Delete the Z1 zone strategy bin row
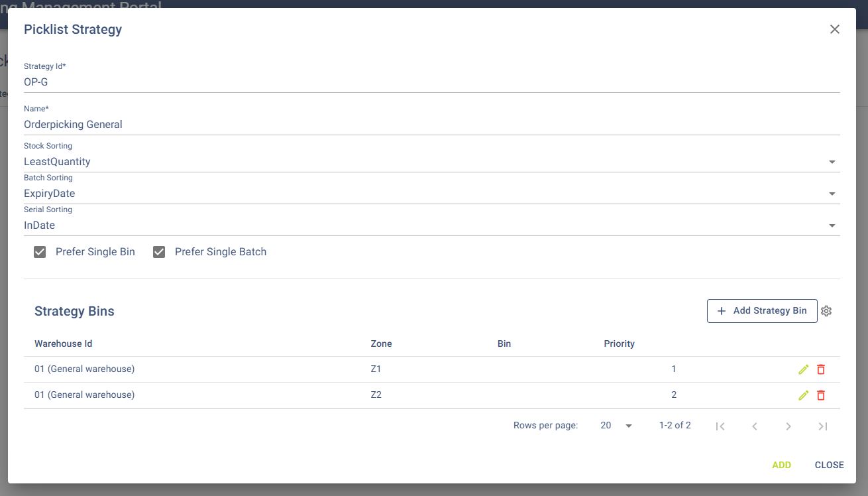This screenshot has width=868, height=496. coord(821,369)
